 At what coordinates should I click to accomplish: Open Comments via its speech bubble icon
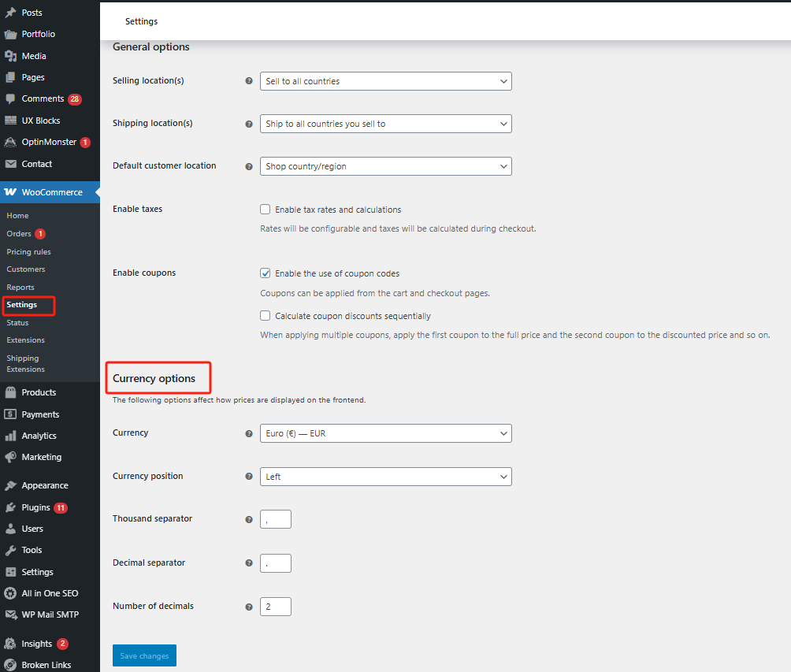point(10,98)
